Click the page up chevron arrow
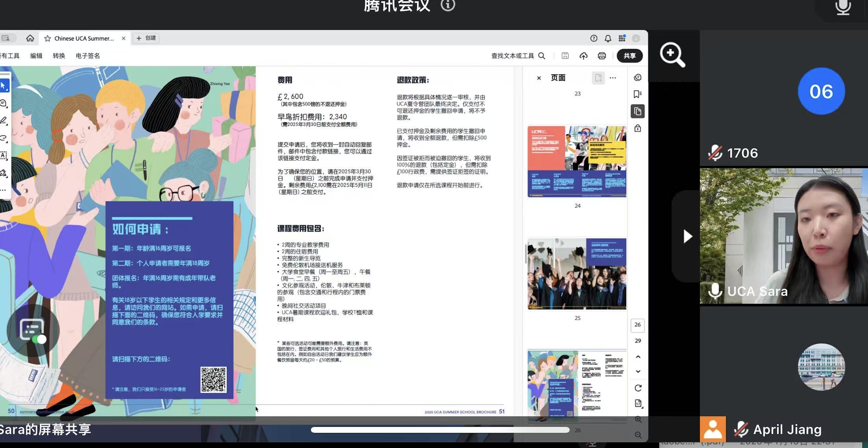This screenshot has width=868, height=448. coord(638,357)
